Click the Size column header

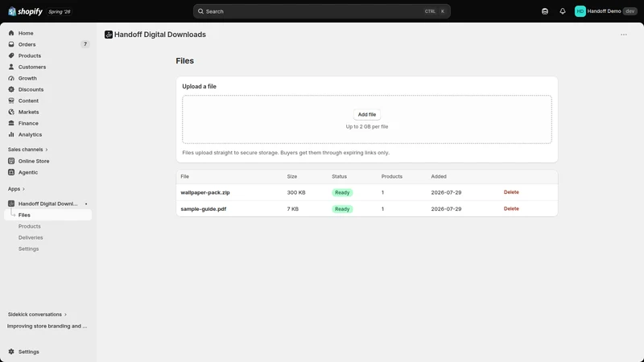coord(291,176)
